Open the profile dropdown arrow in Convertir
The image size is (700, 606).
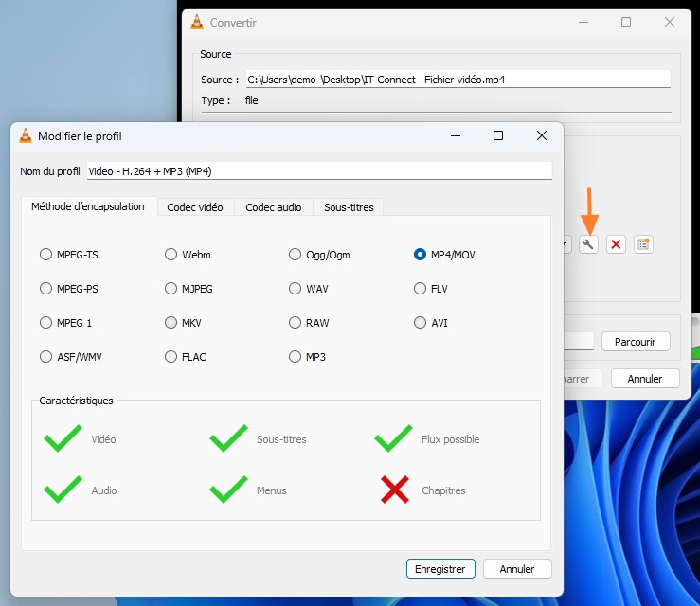565,244
